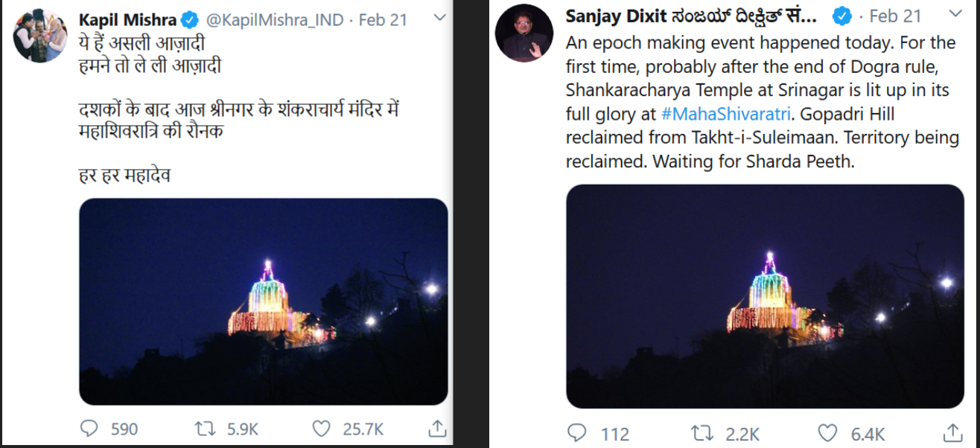The image size is (980, 448).
Task: Click verified badge next to Sanjay Dixit
Action: coord(842,16)
